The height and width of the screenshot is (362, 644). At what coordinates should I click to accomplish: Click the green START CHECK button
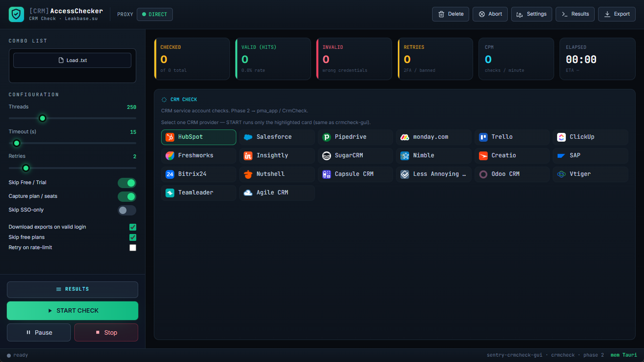[72, 311]
